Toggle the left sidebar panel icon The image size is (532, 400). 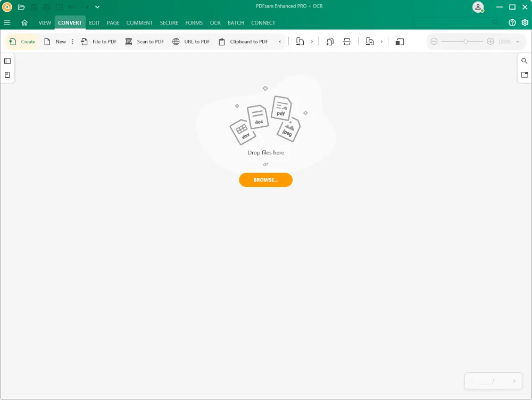7,61
